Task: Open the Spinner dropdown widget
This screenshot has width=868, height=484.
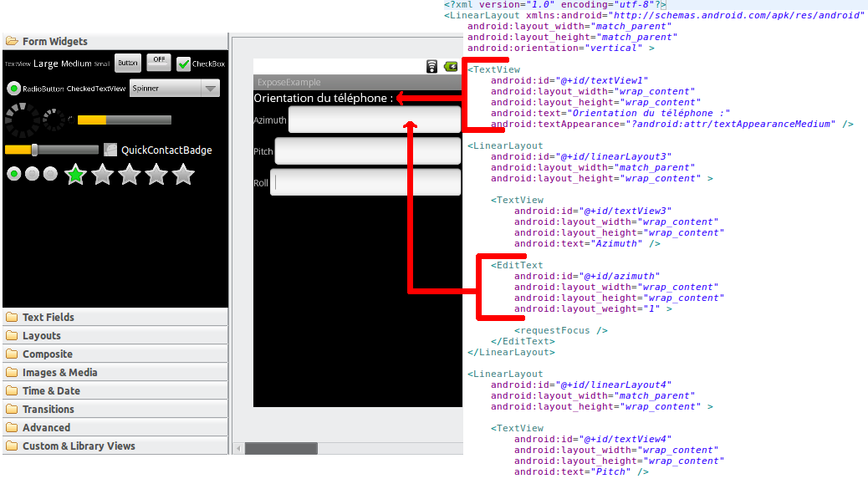Action: 174,89
